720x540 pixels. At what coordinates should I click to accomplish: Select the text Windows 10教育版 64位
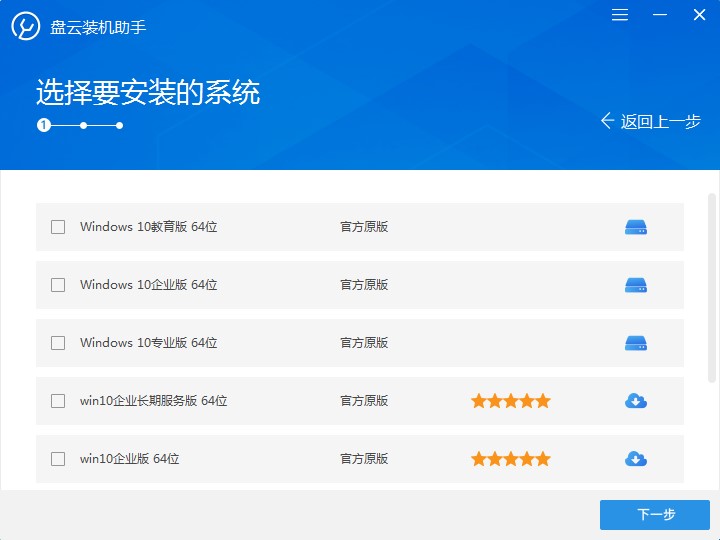point(148,227)
